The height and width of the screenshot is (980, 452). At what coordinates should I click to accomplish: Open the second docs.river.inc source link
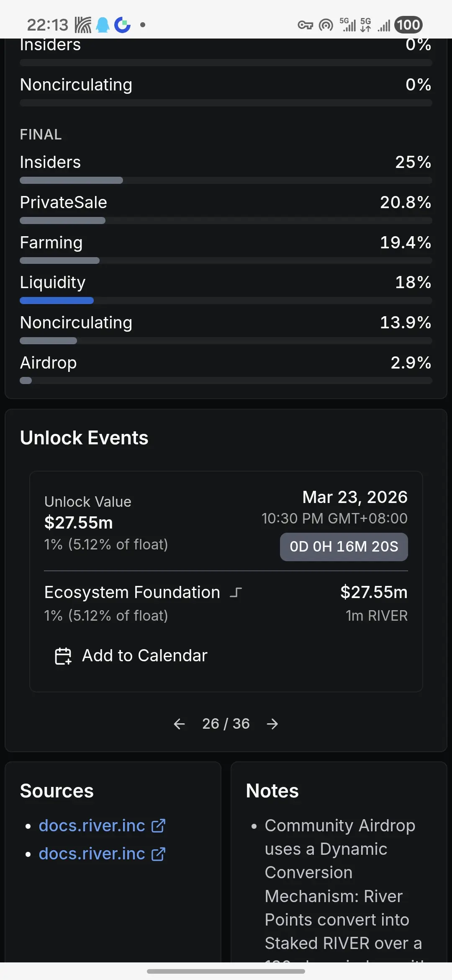pos(92,854)
